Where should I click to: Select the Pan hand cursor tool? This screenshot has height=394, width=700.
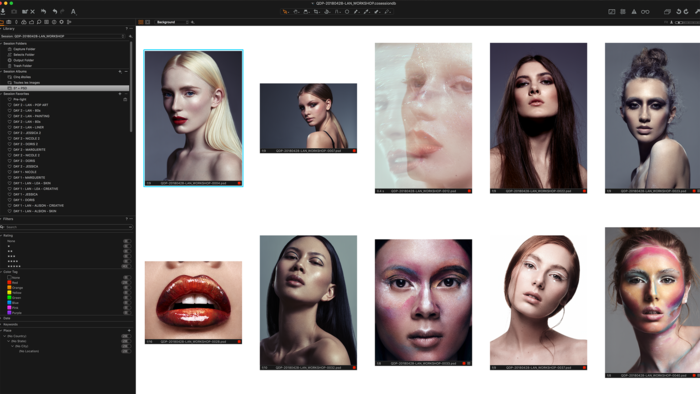(296, 12)
